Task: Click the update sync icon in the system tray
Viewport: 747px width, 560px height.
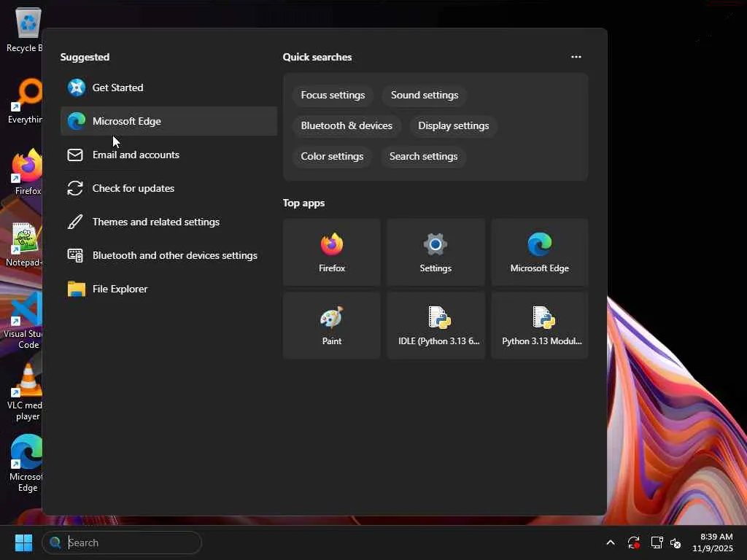Action: 634,542
